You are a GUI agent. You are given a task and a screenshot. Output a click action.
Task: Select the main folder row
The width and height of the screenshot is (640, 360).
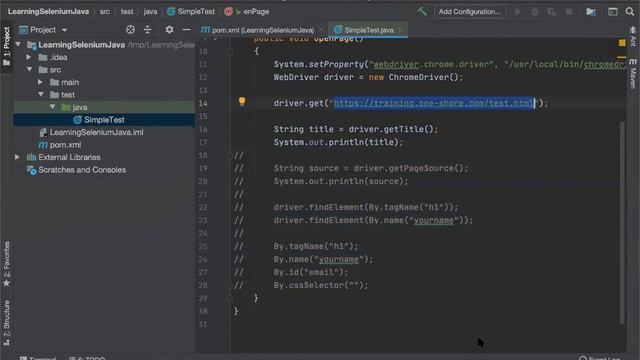(x=104, y=82)
